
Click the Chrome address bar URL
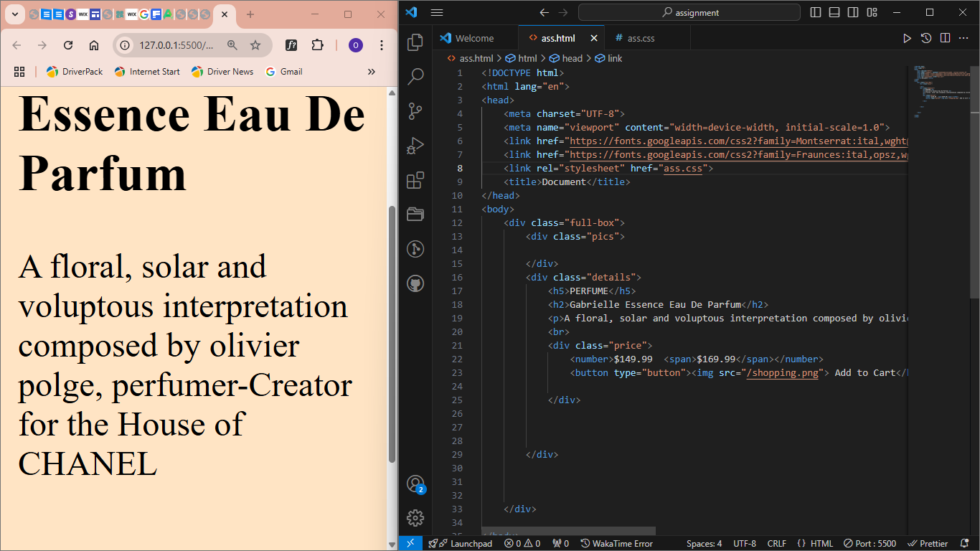[176, 45]
